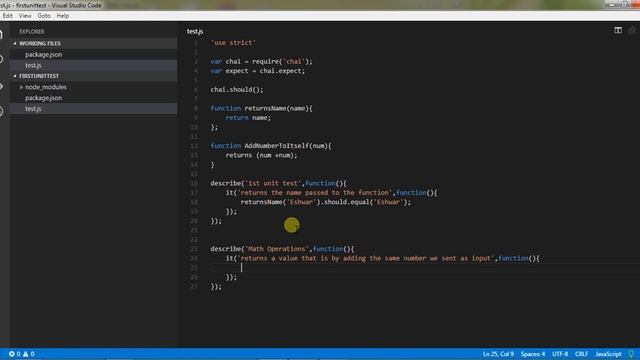Image resolution: width=640 pixels, height=360 pixels.
Task: Click the returnsName('Eshwar').should.equal line
Action: [326, 202]
